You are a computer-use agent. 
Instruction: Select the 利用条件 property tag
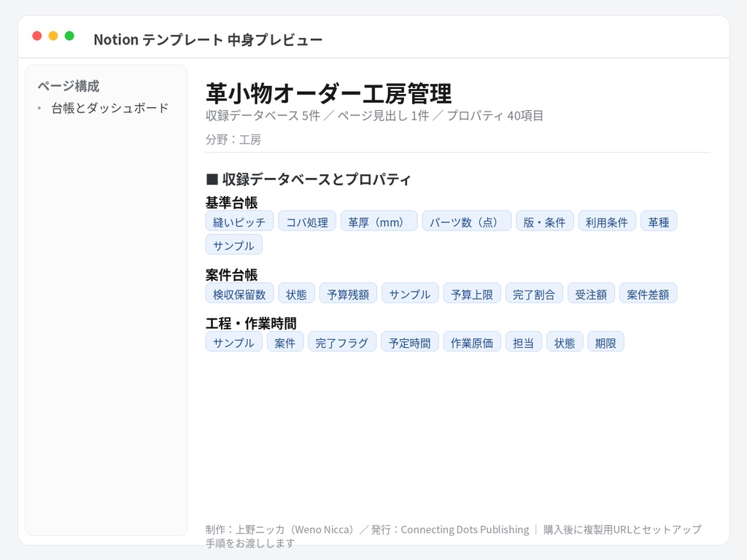pyautogui.click(x=608, y=221)
